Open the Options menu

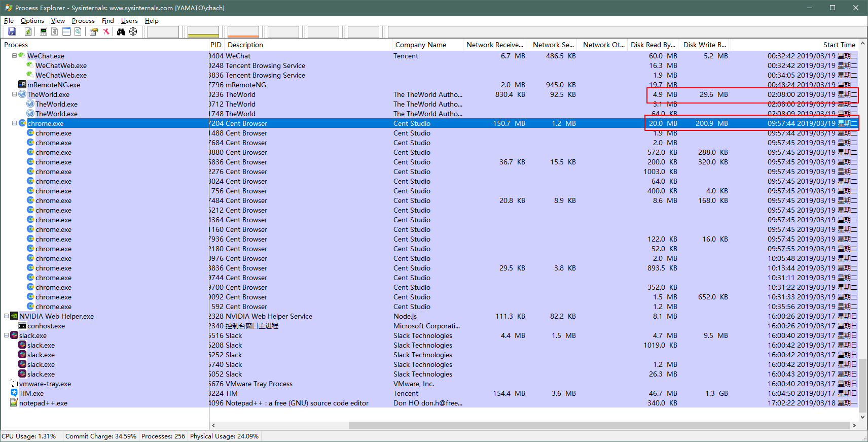click(x=32, y=21)
